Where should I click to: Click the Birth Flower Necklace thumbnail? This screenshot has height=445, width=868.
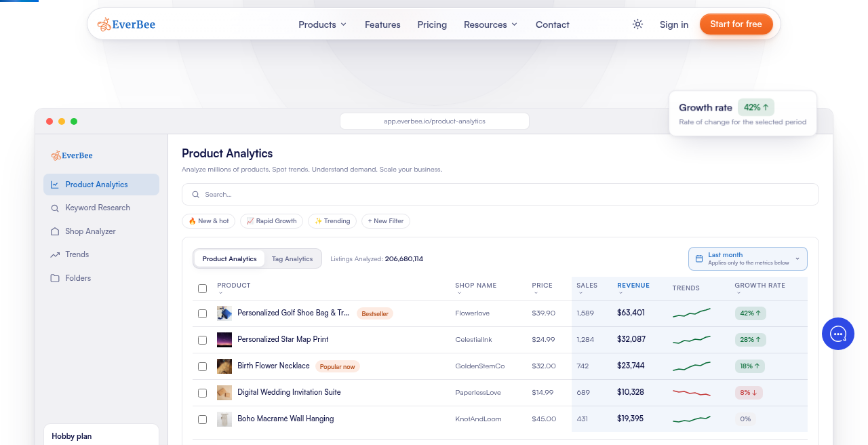224,366
